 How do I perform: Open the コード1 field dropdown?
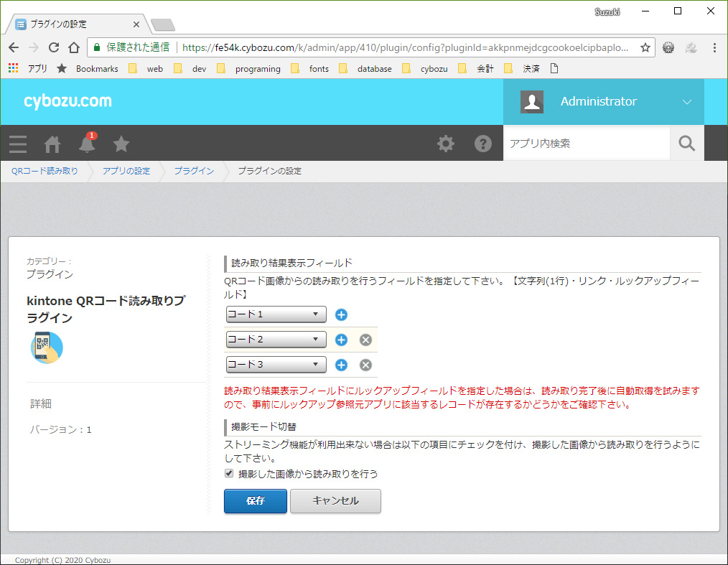[x=276, y=314]
